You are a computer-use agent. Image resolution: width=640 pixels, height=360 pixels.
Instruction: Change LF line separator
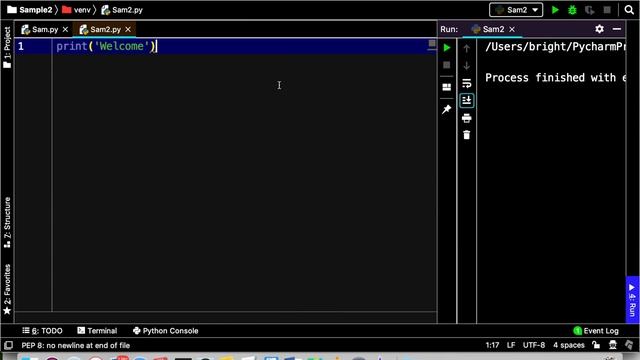click(511, 345)
